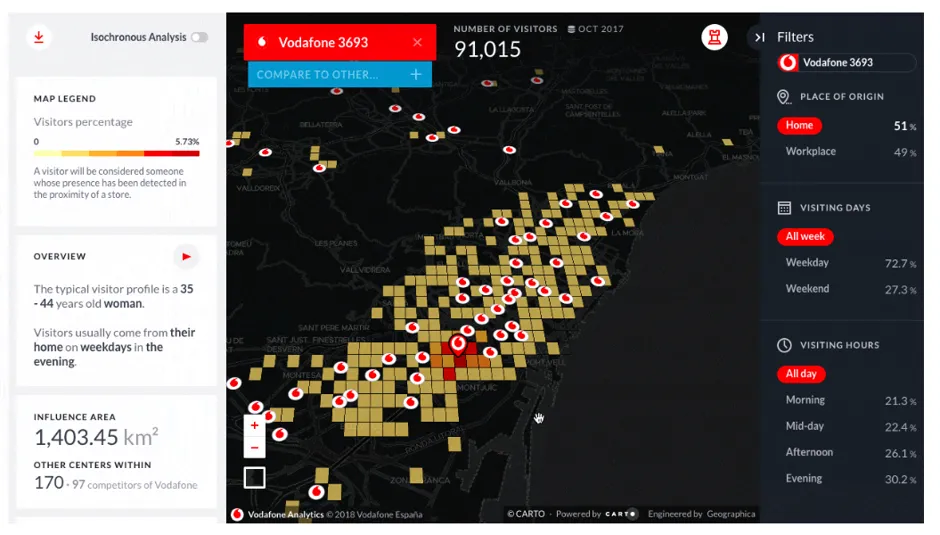The height and width of the screenshot is (535, 940).
Task: Click the 170 other centers count
Action: (x=49, y=483)
